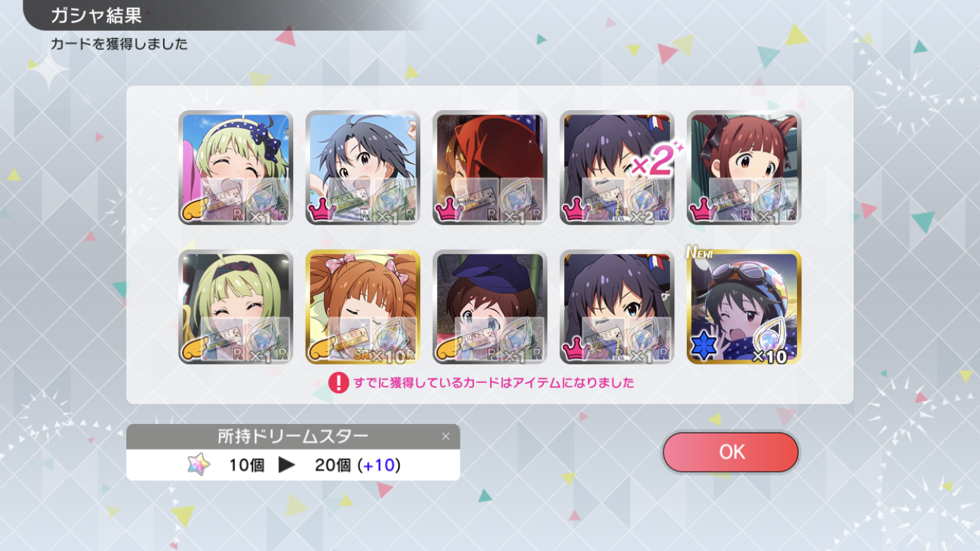This screenshot has width=980, height=551.
Task: Tap the yellow wing icon on the first card
Action: (x=195, y=212)
